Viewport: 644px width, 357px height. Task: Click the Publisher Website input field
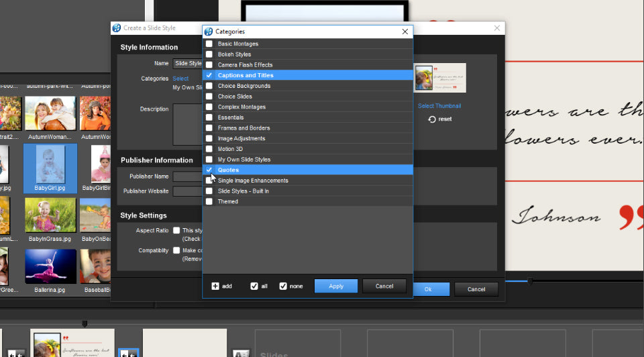point(187,191)
